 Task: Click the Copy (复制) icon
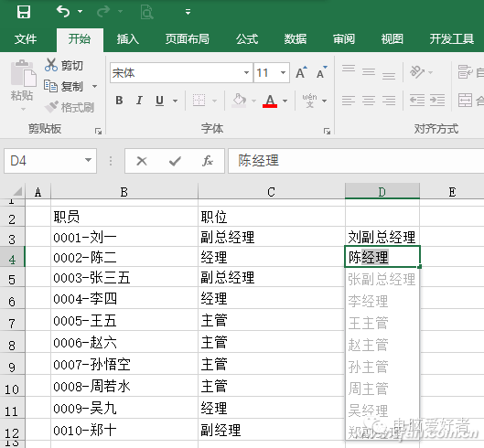pos(50,86)
